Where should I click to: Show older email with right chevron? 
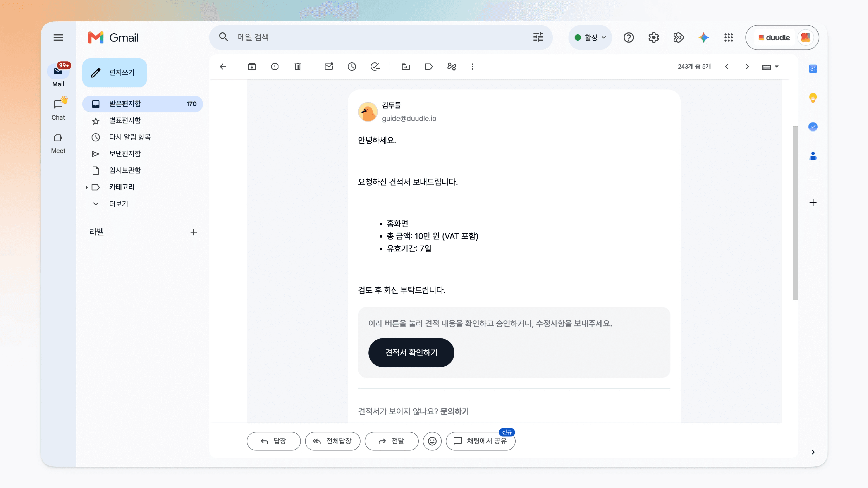pos(747,67)
